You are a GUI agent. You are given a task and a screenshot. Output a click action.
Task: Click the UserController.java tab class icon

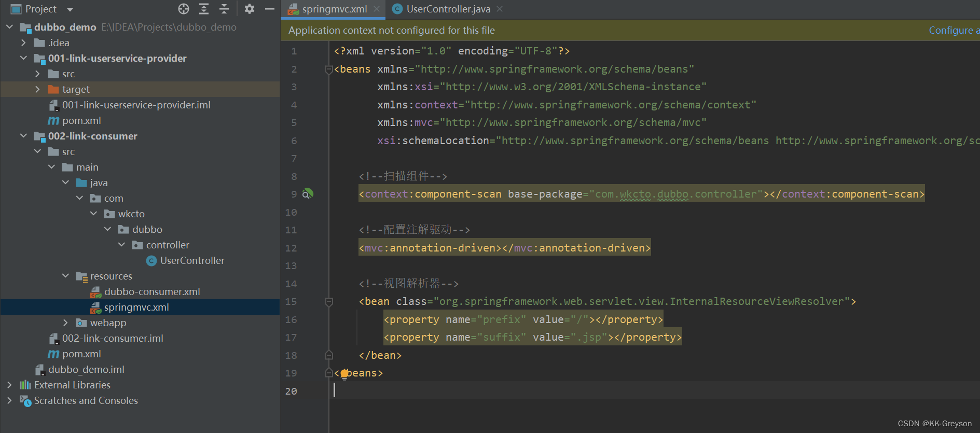pos(397,9)
